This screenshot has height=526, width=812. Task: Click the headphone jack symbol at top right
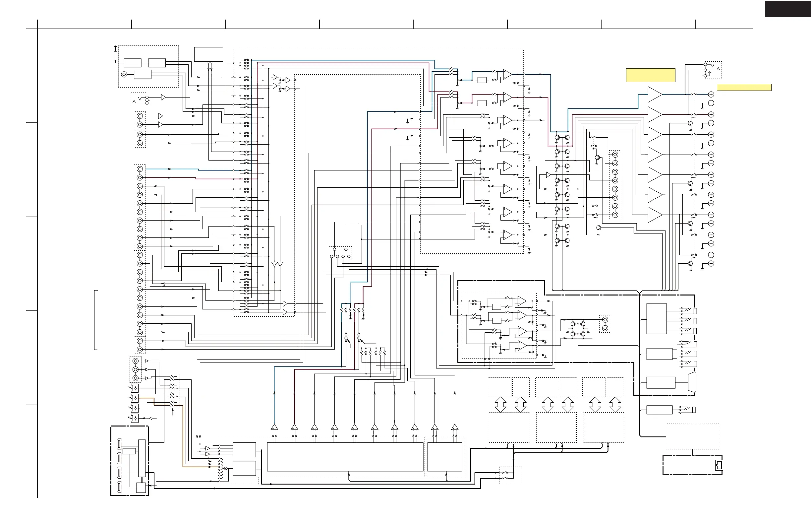pyautogui.click(x=712, y=70)
